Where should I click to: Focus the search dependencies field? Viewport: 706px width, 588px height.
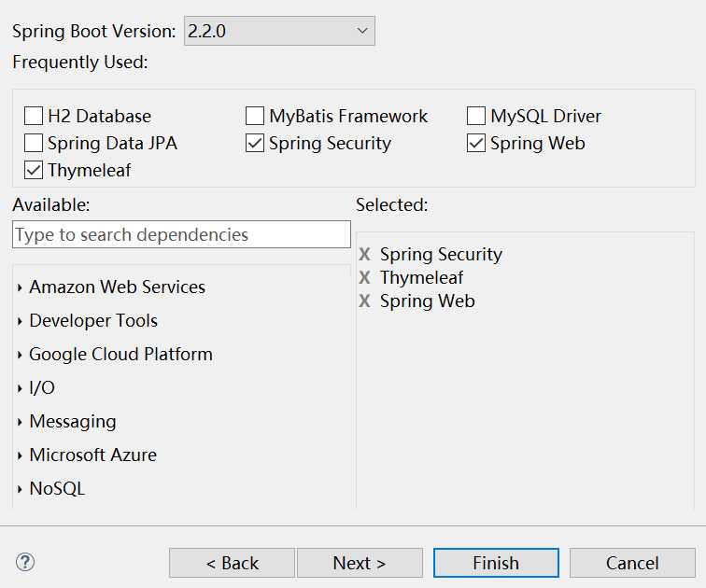coord(181,234)
